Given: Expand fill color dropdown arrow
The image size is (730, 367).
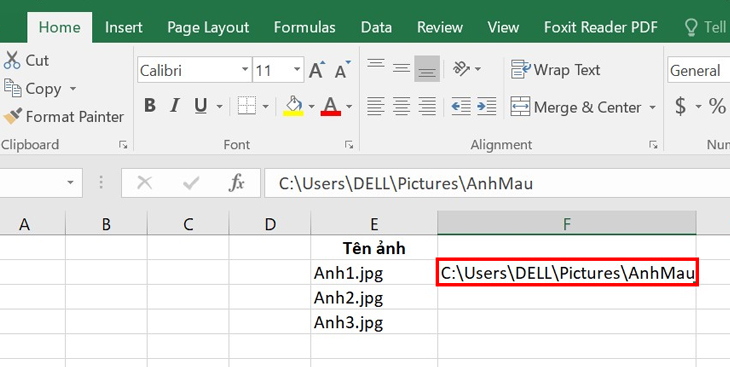Looking at the screenshot, I should (x=311, y=107).
